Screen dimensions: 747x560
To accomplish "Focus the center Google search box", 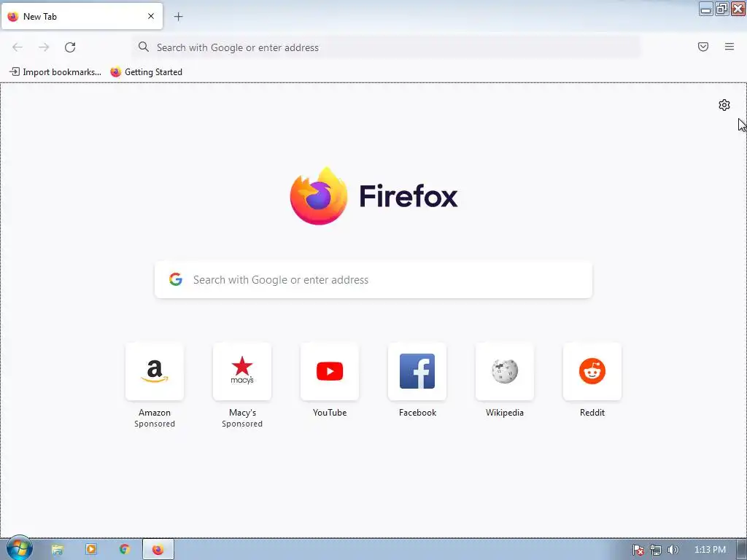I will click(373, 279).
